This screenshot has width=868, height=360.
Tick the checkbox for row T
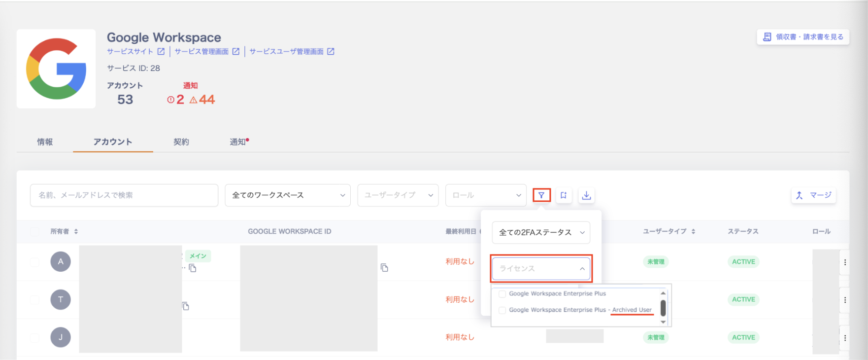tap(34, 299)
